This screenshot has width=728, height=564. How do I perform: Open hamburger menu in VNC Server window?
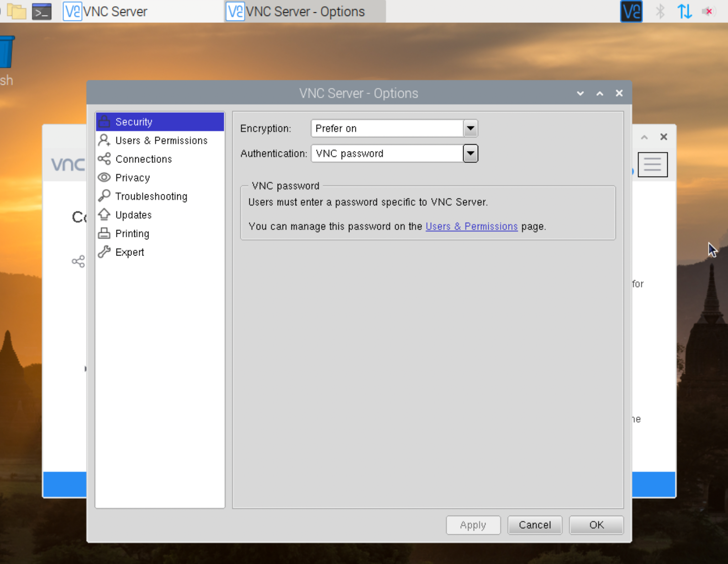652,164
